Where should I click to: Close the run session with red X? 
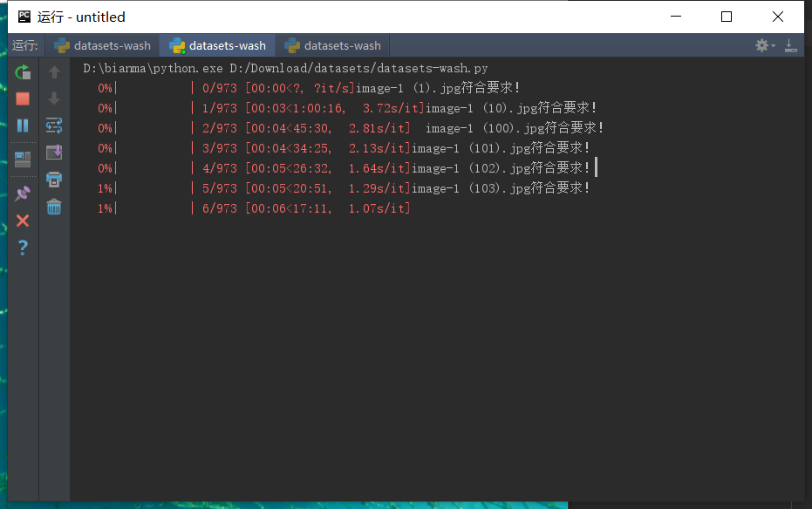click(x=23, y=221)
